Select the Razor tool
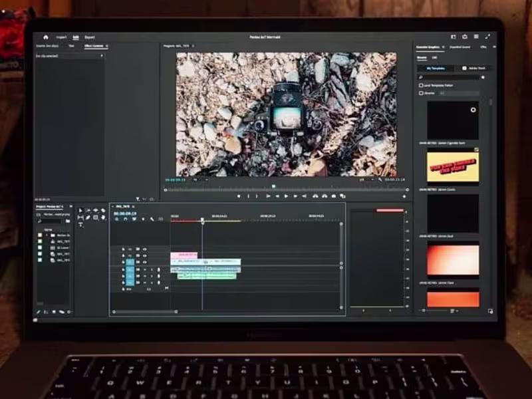Image resolution: width=532 pixels, height=399 pixels. [103, 211]
